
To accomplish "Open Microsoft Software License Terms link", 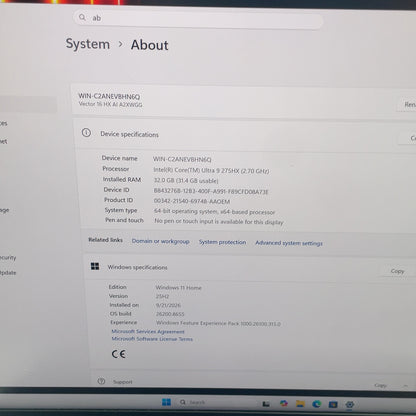I will click(x=152, y=339).
